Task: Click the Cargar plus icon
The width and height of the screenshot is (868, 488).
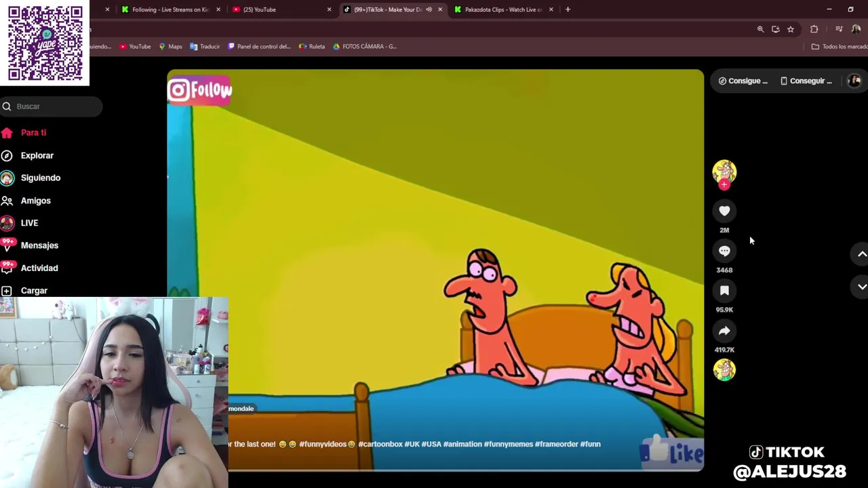Action: click(x=7, y=290)
